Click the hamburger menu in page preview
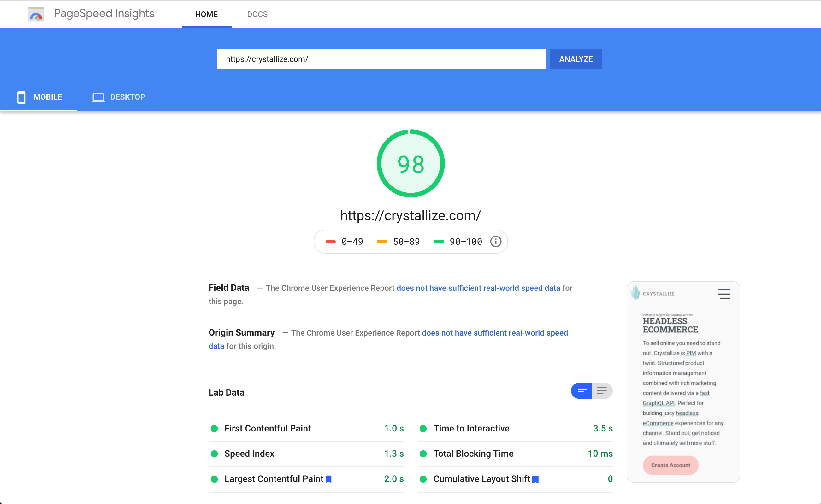 pyautogui.click(x=724, y=294)
